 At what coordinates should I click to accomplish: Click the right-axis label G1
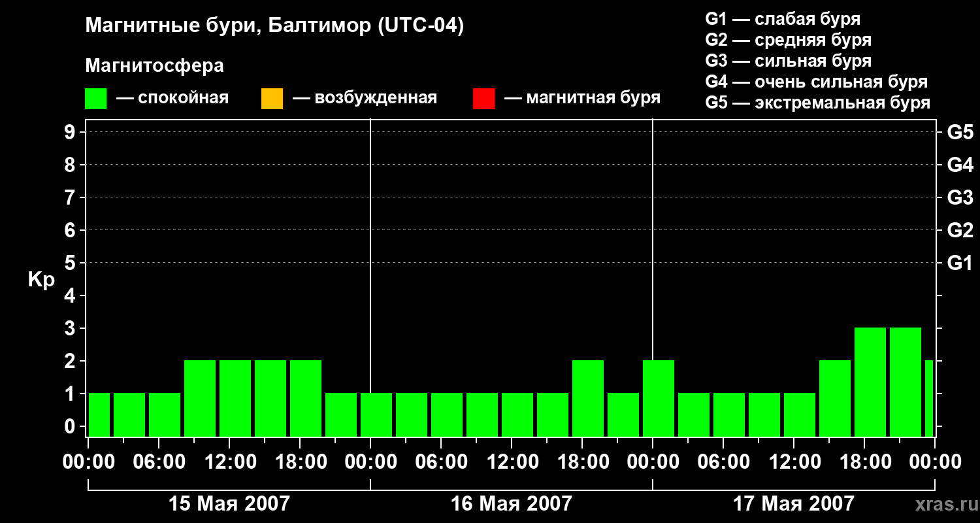point(960,263)
